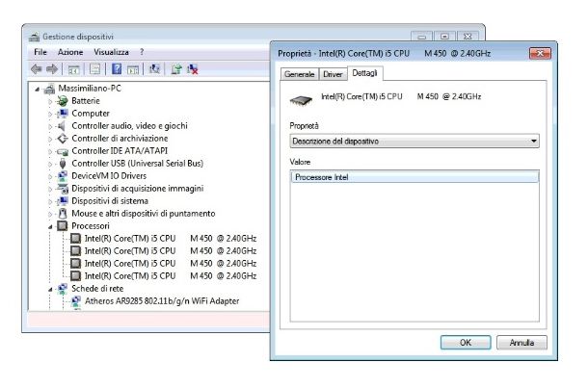Open the ? help menu

(x=142, y=52)
